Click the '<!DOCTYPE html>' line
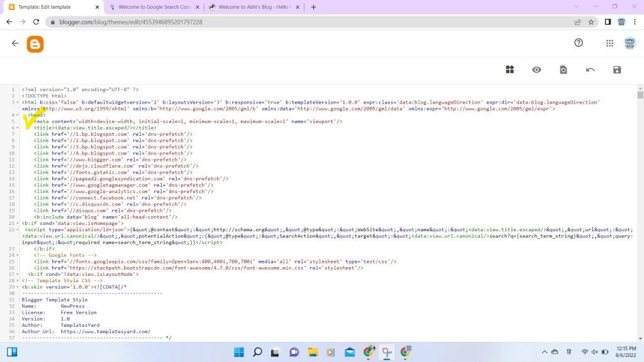This screenshot has width=644, height=362. click(44, 96)
